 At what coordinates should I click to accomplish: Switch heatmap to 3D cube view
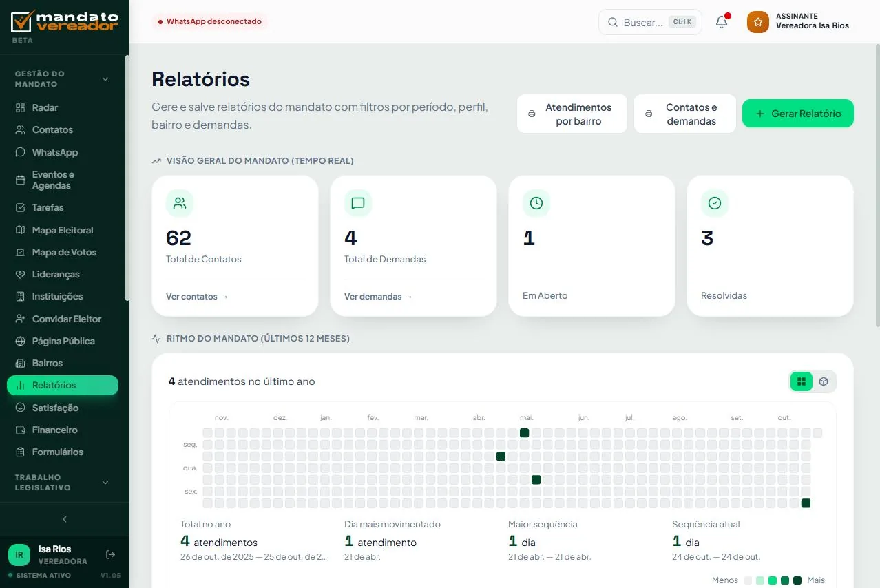coord(824,381)
